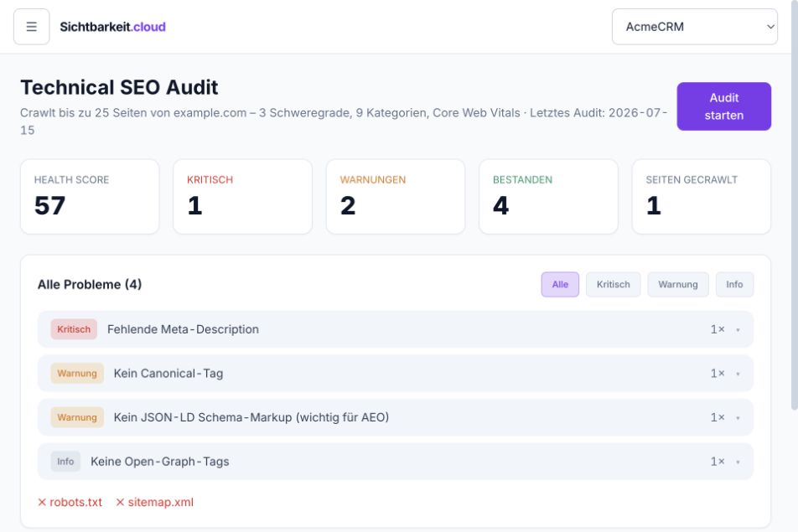This screenshot has height=532, width=798.
Task: Click the Kritisch count card
Action: coord(243,196)
